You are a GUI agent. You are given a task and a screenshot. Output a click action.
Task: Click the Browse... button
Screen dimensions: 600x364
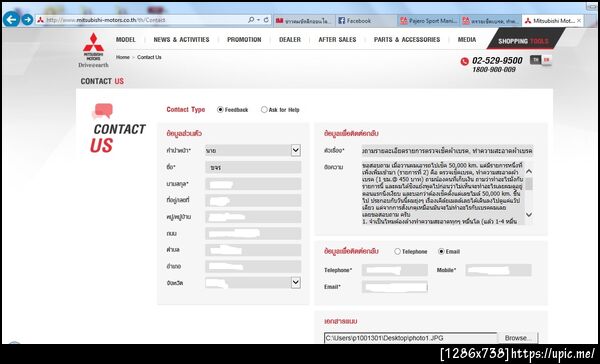(x=518, y=338)
